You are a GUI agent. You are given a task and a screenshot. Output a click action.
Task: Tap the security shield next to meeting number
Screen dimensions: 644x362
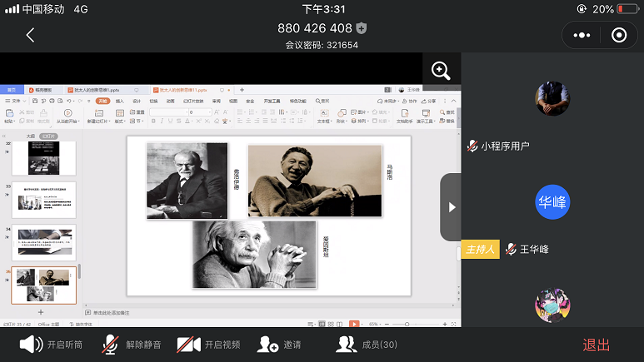[362, 28]
